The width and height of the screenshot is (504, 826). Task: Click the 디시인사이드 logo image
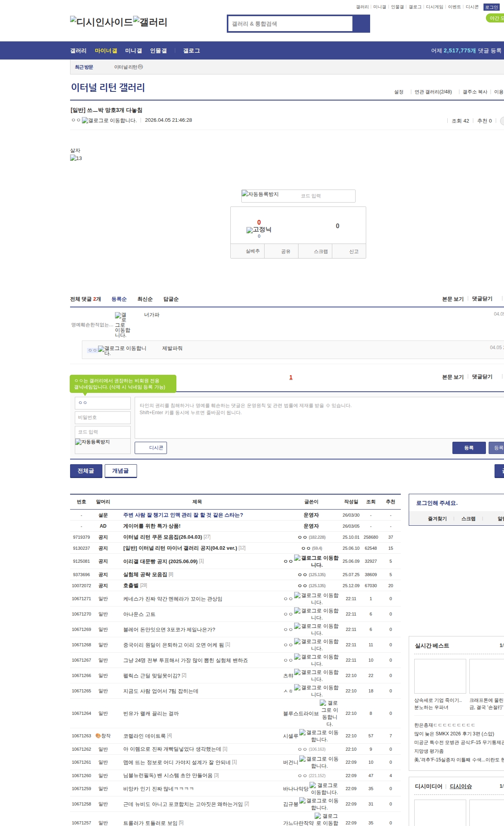coord(101,22)
